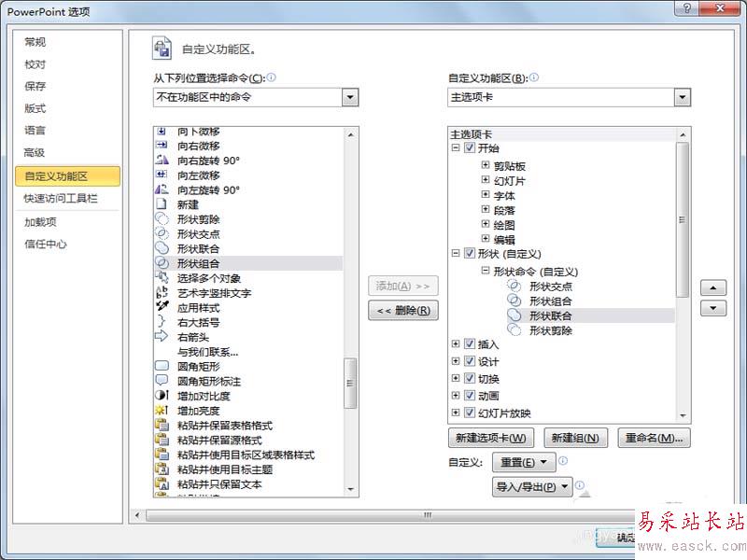Select the 向左微移 command icon
The image size is (747, 560).
click(162, 175)
